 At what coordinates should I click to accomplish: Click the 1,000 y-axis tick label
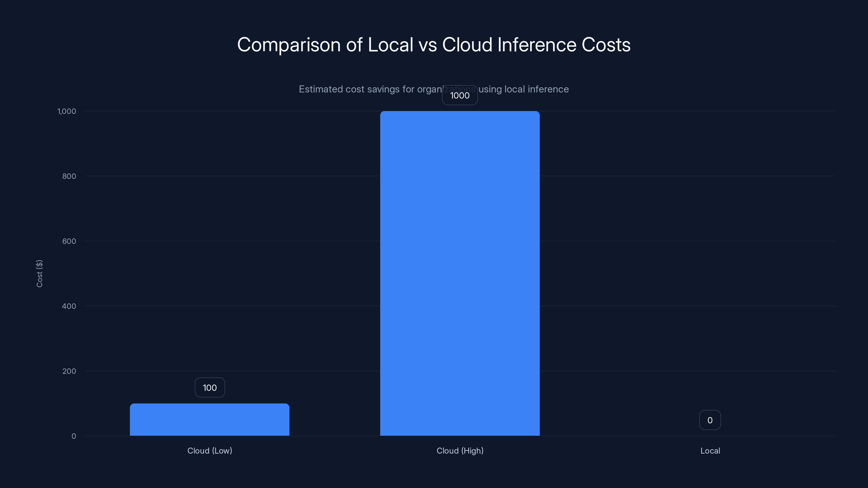point(67,111)
